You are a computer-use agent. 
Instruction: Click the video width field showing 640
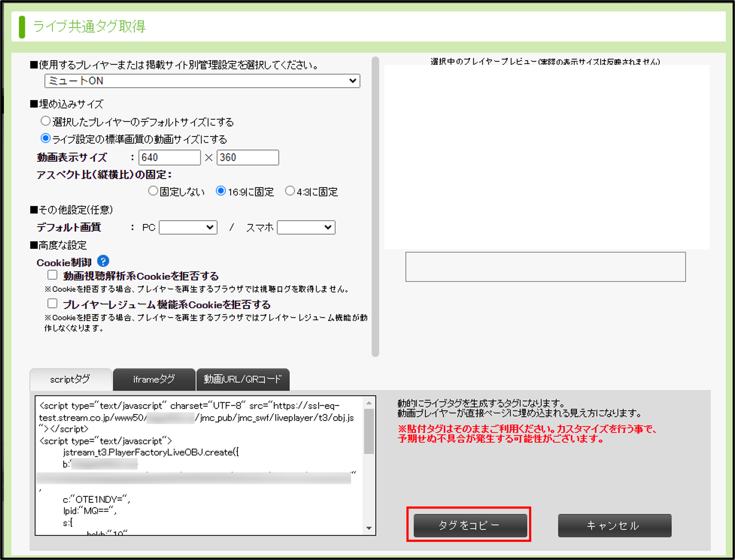(x=169, y=157)
